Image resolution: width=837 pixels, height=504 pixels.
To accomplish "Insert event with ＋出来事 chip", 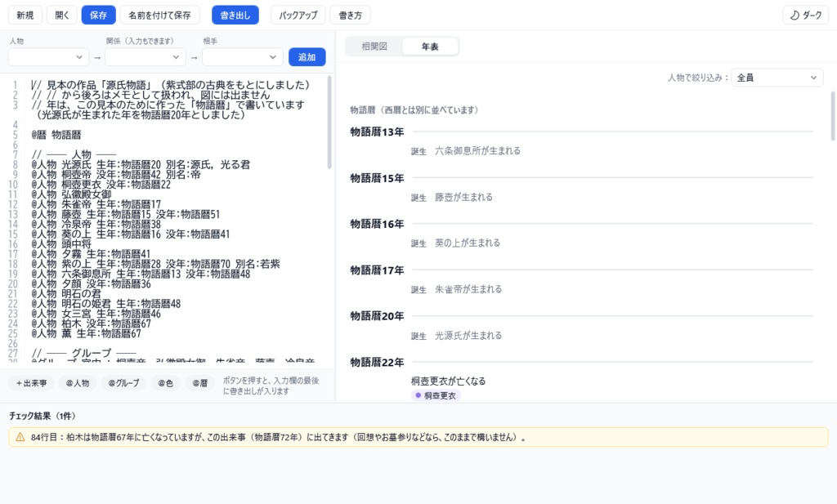I will coord(31,383).
